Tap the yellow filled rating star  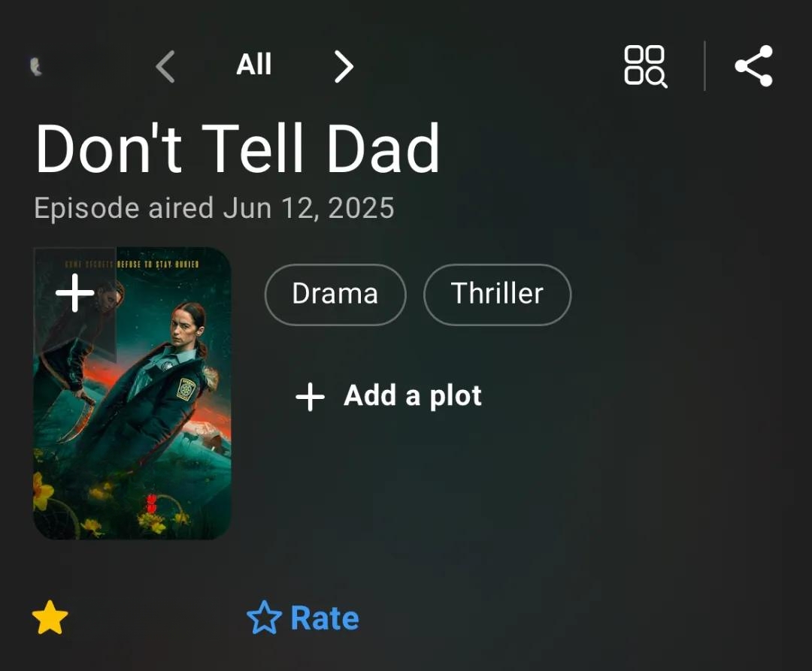pyautogui.click(x=50, y=617)
